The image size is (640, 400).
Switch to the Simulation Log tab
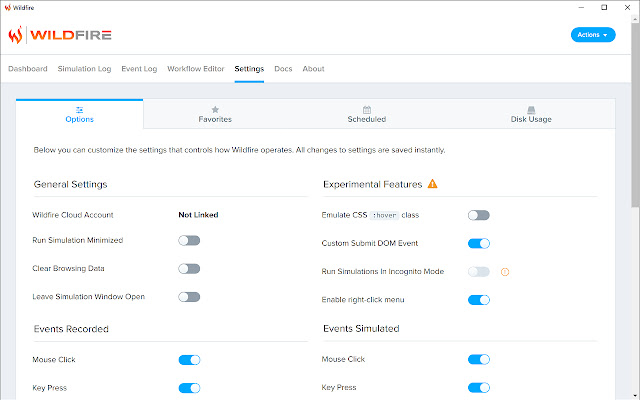pyautogui.click(x=84, y=69)
